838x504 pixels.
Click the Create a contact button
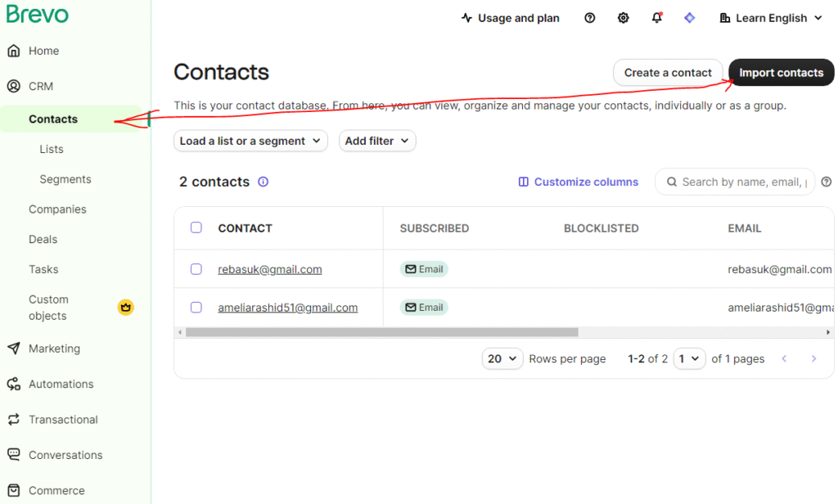(668, 73)
